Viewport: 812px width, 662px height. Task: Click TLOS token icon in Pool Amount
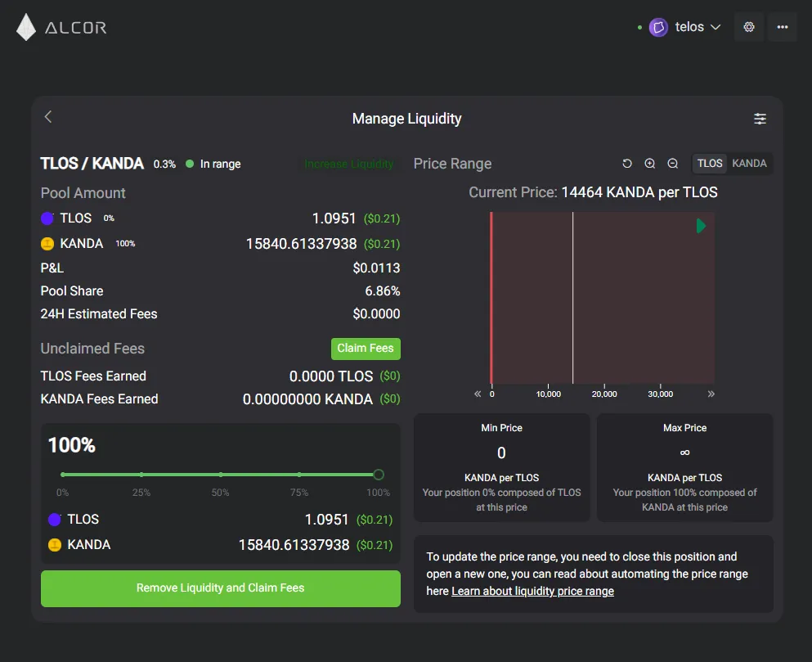point(47,218)
